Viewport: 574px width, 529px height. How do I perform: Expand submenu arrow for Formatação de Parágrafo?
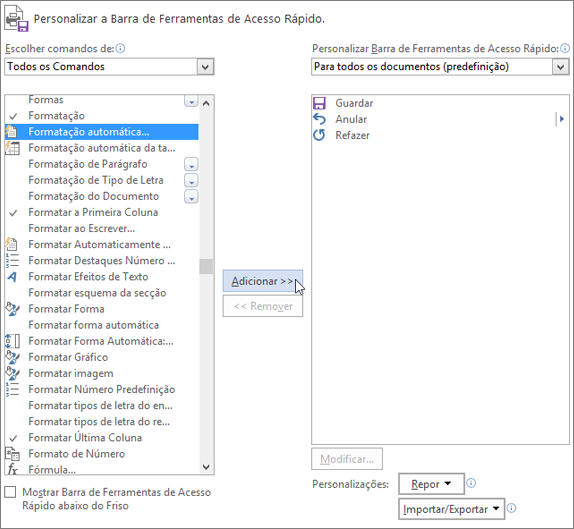tap(191, 164)
